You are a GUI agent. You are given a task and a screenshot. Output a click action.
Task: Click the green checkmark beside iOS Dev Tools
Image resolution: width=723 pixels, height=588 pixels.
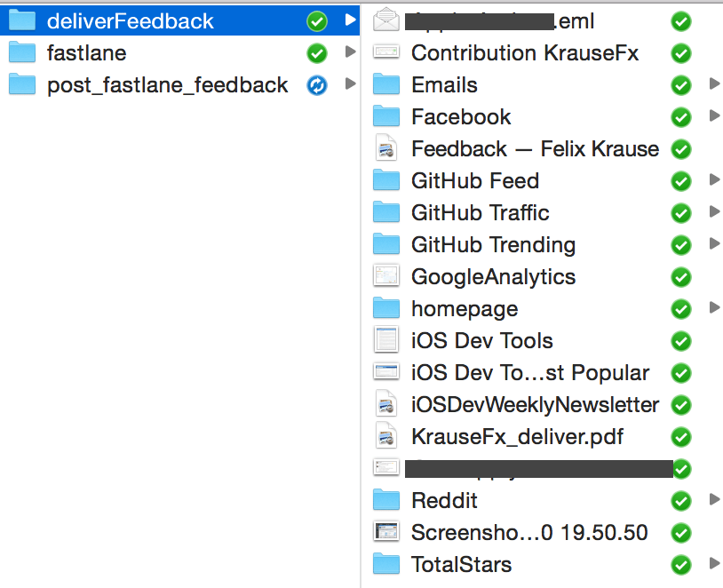[x=681, y=341]
